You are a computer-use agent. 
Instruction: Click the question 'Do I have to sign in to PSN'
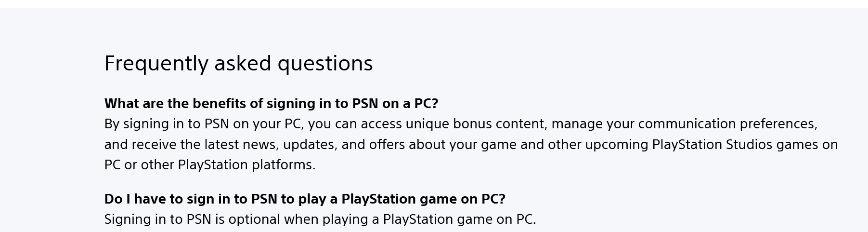pyautogui.click(x=305, y=199)
